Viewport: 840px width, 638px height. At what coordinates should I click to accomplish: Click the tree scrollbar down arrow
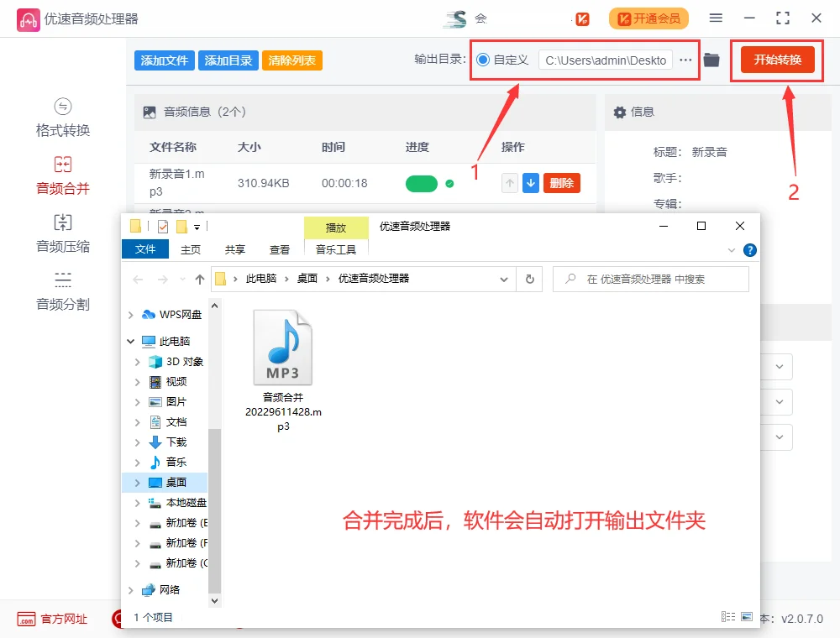tap(214, 601)
